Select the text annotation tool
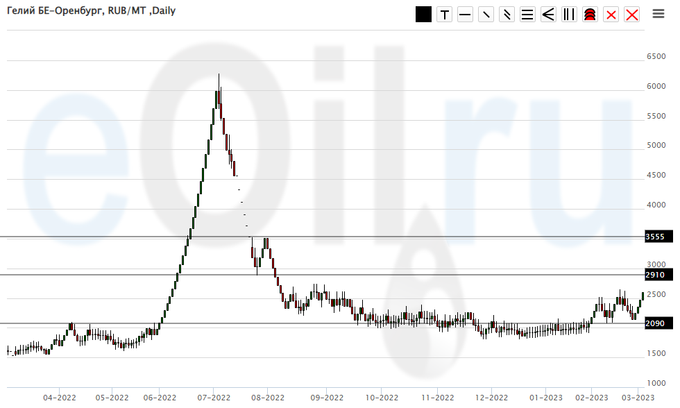The image size is (680, 408). point(444,14)
